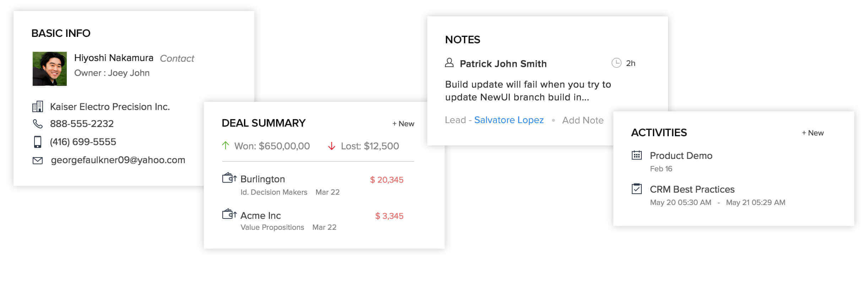Add a new deal in Deal Summary
868x304 pixels.
[x=403, y=124]
